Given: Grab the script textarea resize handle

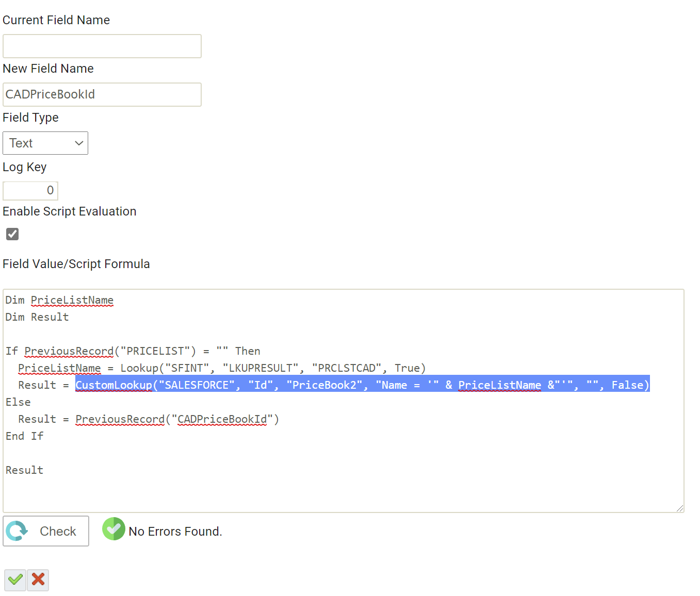Looking at the screenshot, I should [x=679, y=508].
